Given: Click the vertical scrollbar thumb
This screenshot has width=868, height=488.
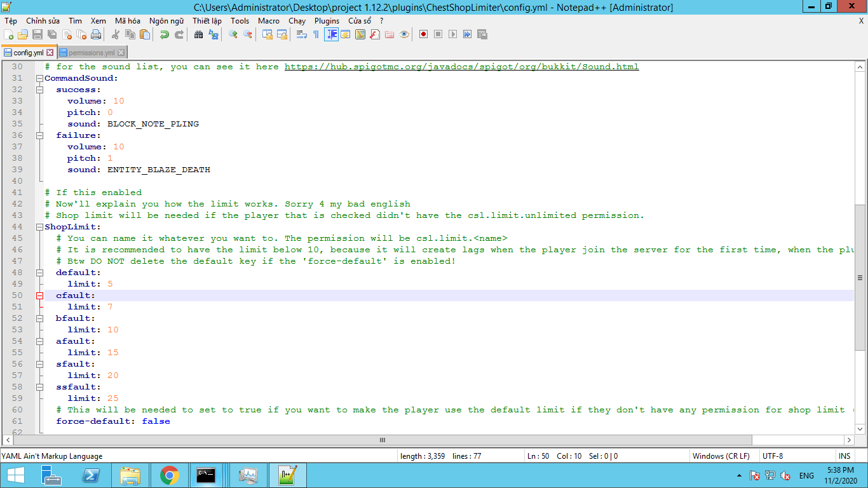Looking at the screenshot, I should pos(860,278).
